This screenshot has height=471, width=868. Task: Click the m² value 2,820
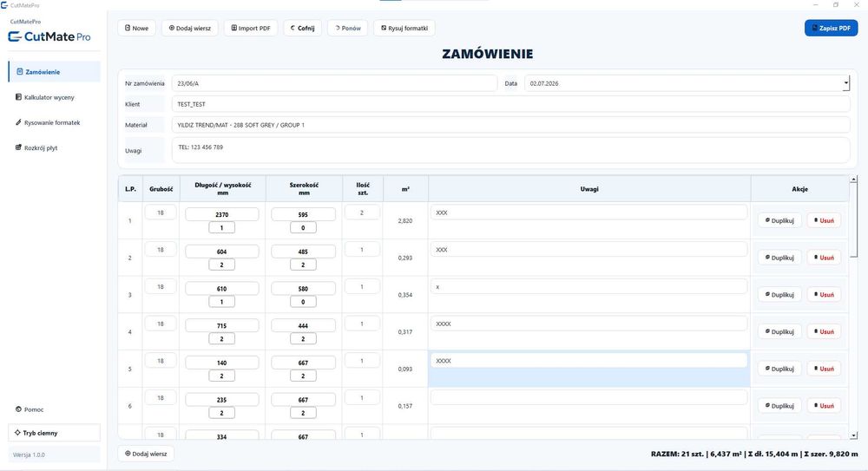(405, 221)
